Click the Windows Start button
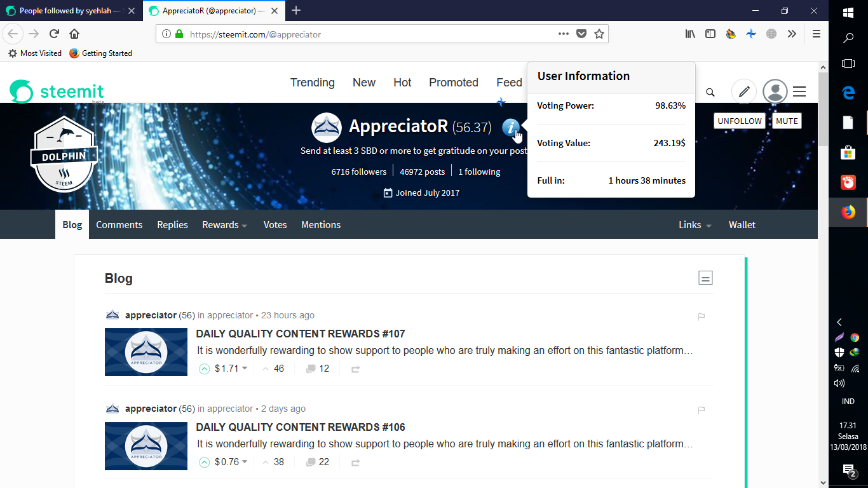Image resolution: width=868 pixels, height=488 pixels. [848, 12]
